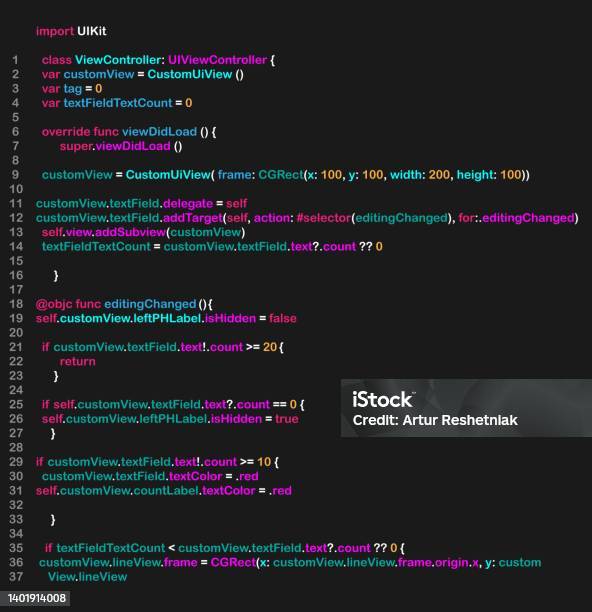The height and width of the screenshot is (612, 592).
Task: Click "UIKit" on the import line
Action: (x=92, y=31)
